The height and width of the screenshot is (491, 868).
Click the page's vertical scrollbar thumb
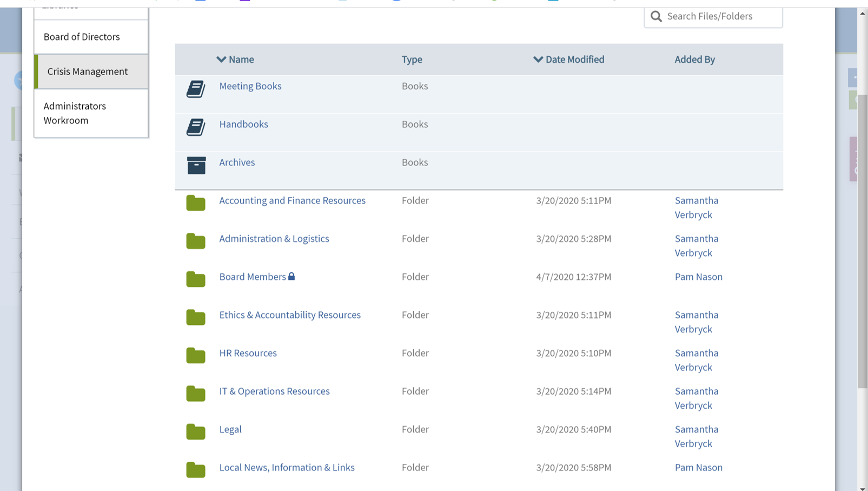[x=862, y=241]
